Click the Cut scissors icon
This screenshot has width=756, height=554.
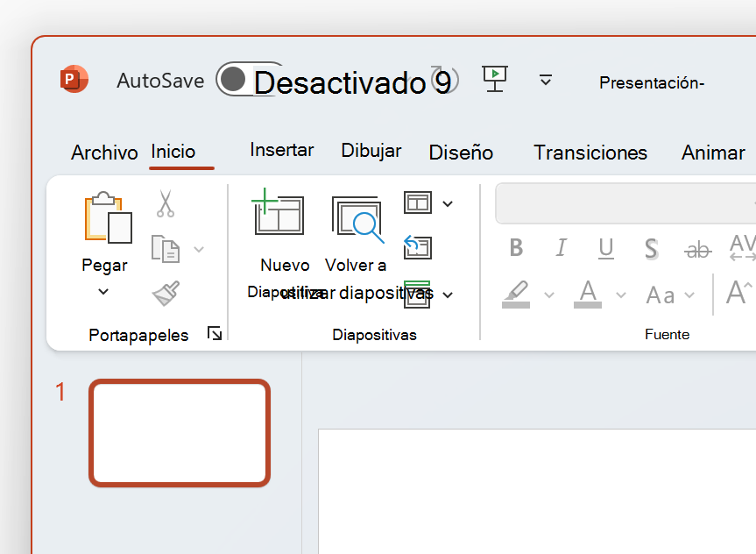[166, 203]
